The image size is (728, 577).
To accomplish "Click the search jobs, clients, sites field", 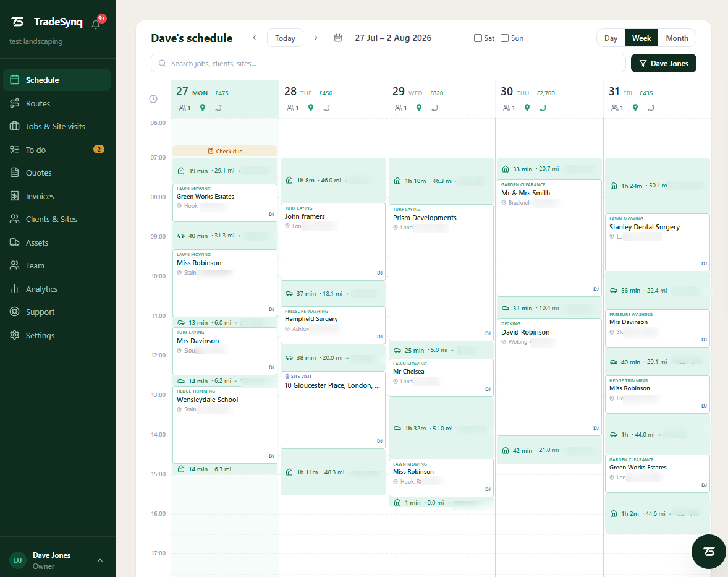I will [x=388, y=63].
